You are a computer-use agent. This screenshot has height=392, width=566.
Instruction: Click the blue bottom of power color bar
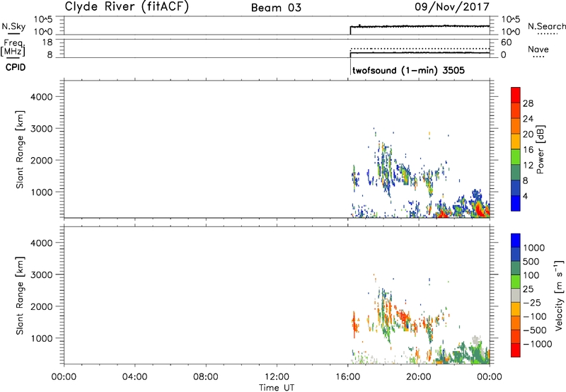[x=516, y=203]
